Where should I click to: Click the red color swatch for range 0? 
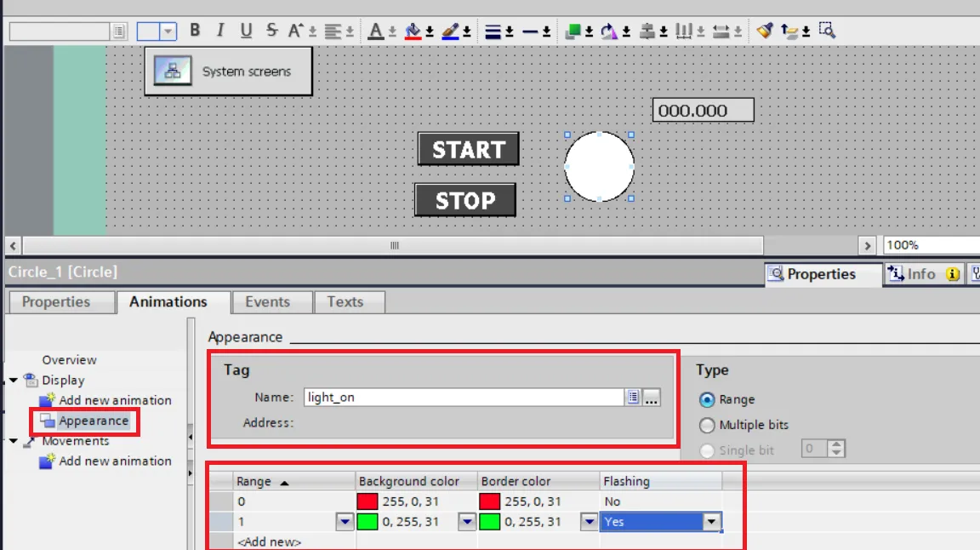click(367, 501)
